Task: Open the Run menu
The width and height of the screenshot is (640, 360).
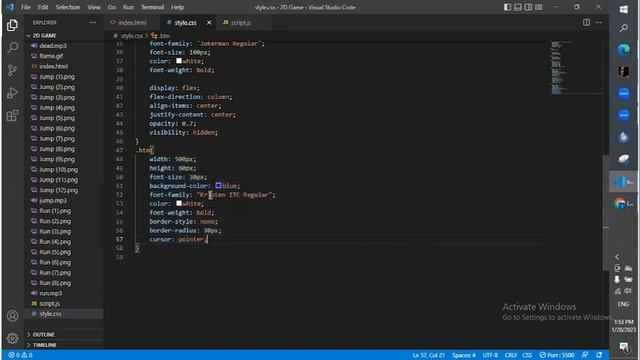Action: coord(128,7)
